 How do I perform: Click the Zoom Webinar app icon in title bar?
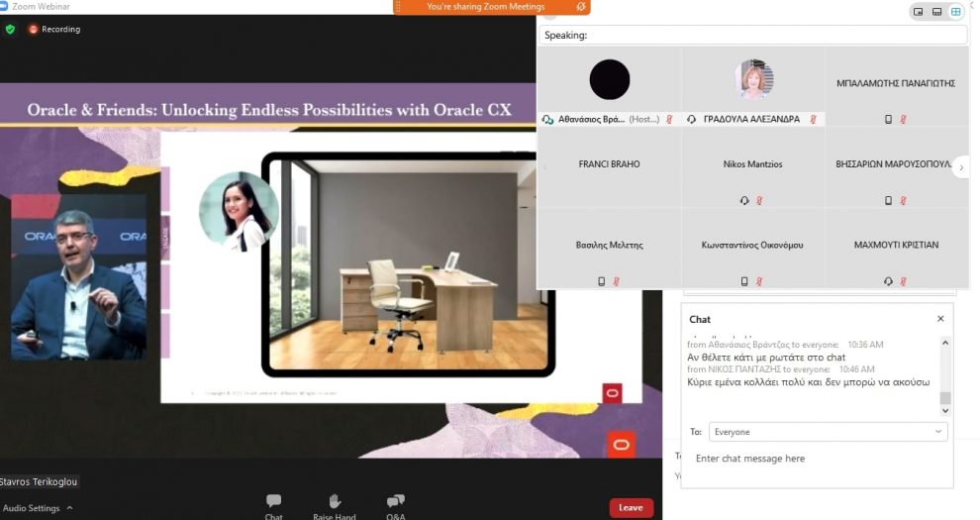(4, 6)
